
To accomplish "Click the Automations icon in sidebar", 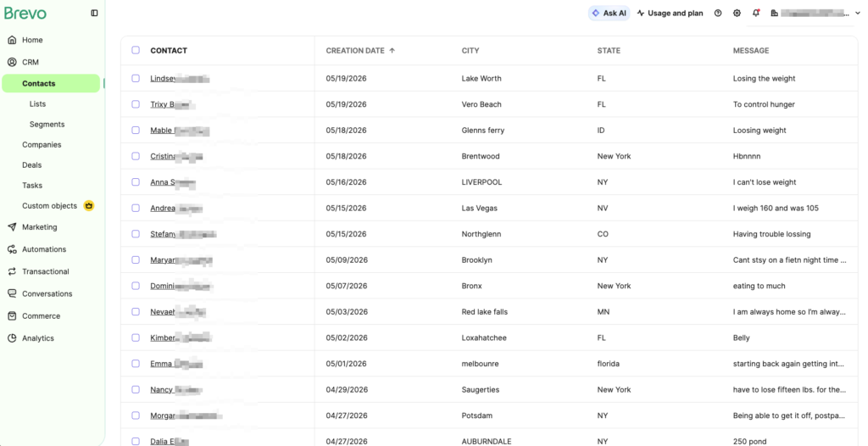I will (12, 249).
